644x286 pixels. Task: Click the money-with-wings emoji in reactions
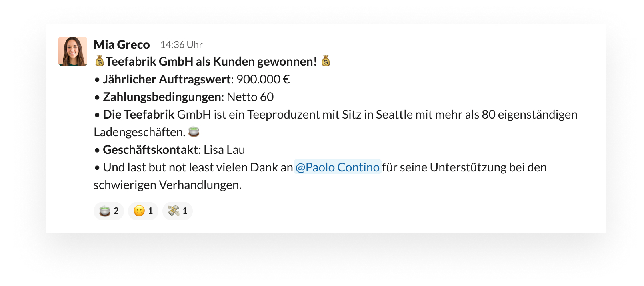173,211
